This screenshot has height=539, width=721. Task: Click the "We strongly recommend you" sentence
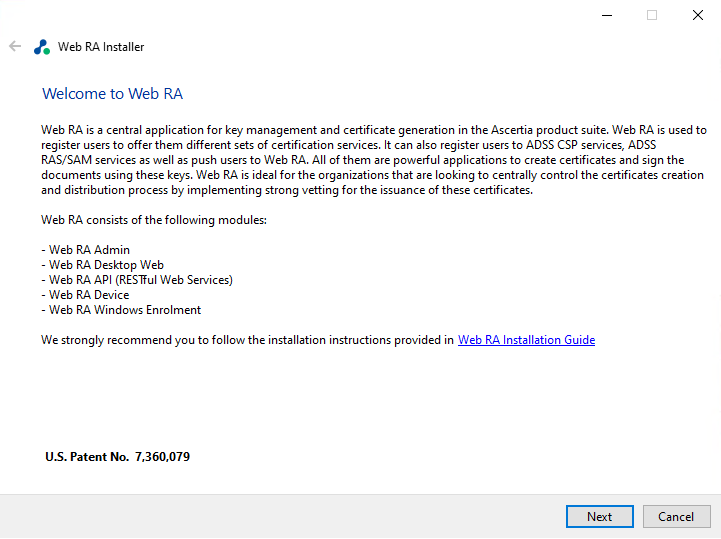[x=247, y=340]
